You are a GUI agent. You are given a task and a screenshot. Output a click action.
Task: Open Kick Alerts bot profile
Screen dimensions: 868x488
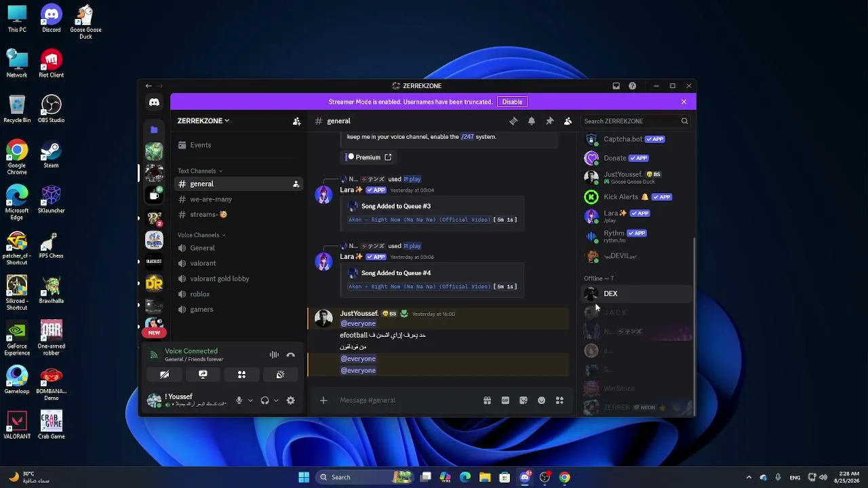(636, 197)
